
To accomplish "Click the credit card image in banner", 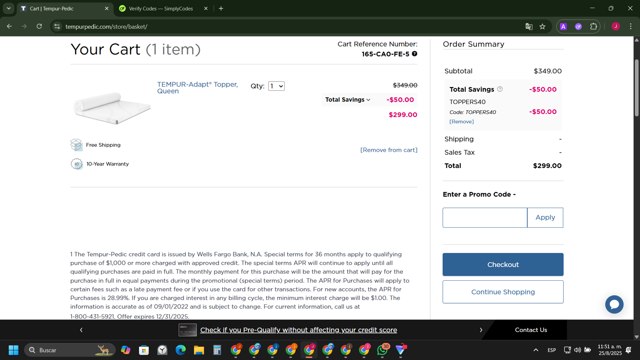I will click(x=187, y=330).
